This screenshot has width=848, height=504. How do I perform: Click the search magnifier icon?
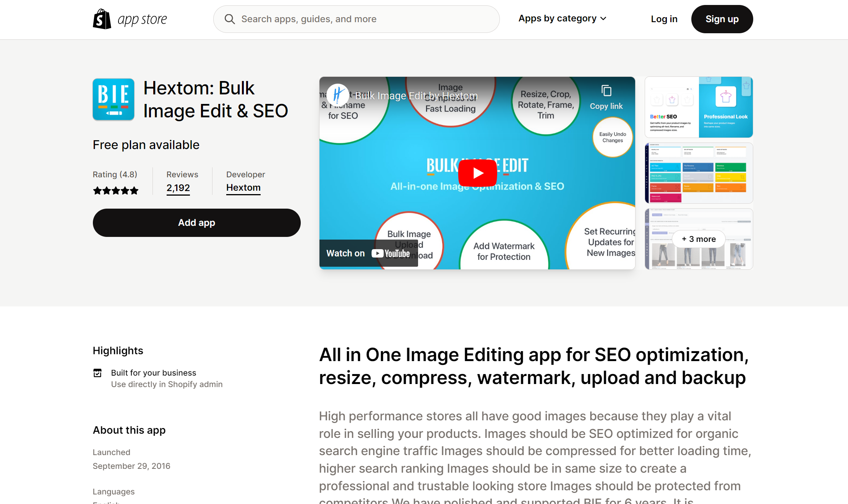tap(230, 19)
